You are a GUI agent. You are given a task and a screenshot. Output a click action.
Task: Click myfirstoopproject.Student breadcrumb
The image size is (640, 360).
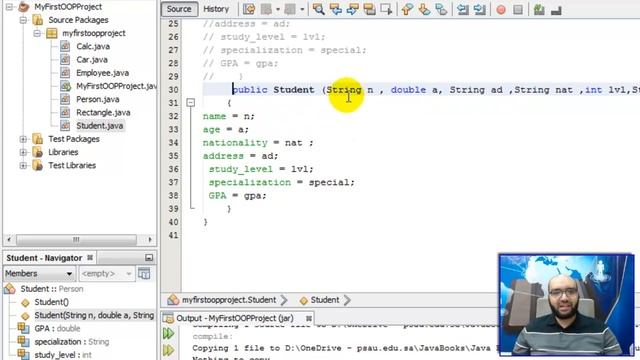(229, 300)
